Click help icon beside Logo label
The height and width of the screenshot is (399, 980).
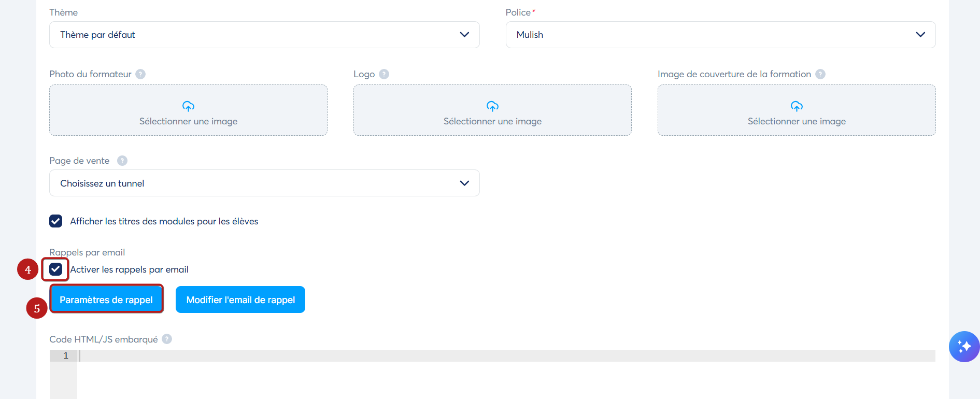coord(384,74)
